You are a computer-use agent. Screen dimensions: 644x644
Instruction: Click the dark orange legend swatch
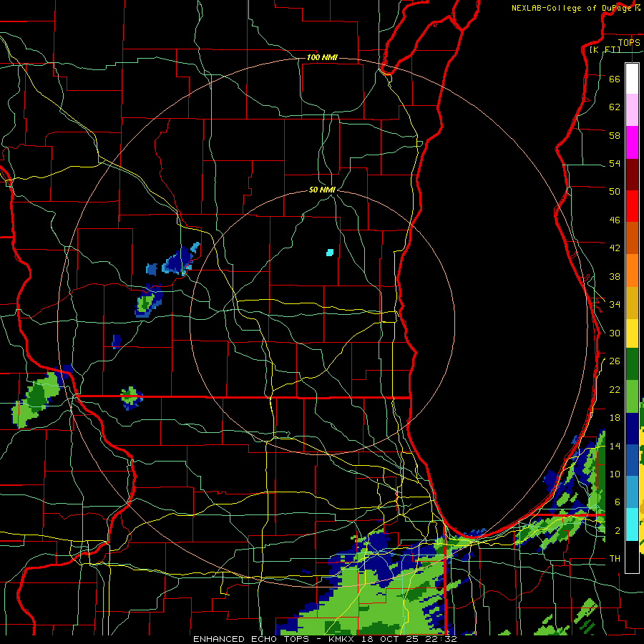point(632,238)
